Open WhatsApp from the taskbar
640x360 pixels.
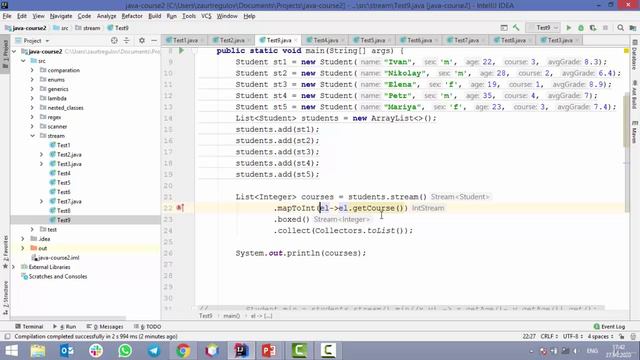pyautogui.click(x=125, y=351)
